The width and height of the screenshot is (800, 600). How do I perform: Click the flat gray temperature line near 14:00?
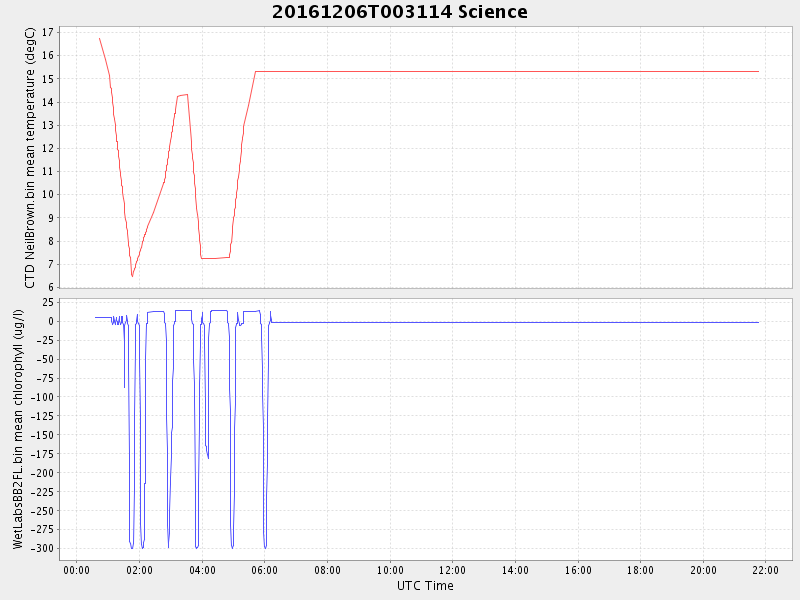[x=515, y=71]
